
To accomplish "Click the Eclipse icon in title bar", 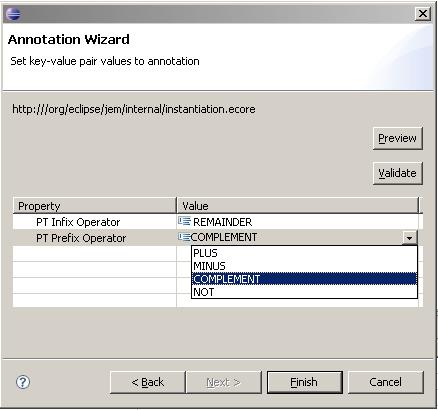I will point(13,14).
